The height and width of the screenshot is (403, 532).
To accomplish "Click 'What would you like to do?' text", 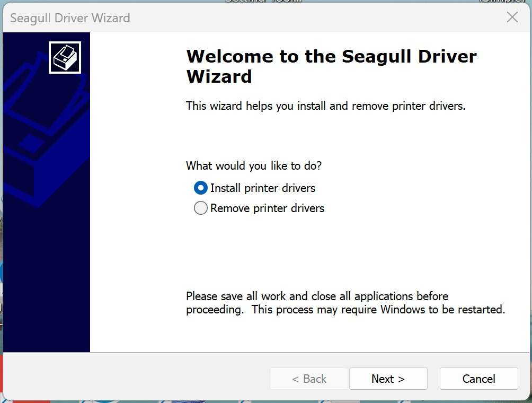I will pyautogui.click(x=254, y=165).
